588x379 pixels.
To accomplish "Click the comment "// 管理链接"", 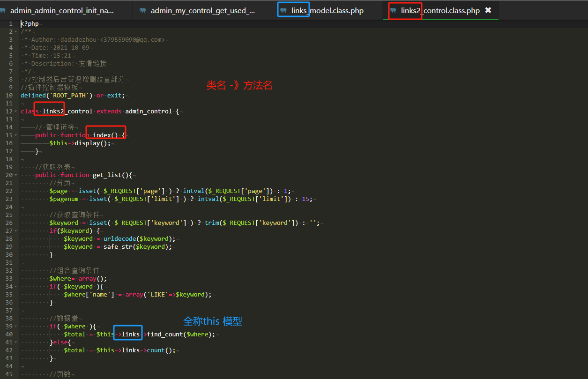I will pyautogui.click(x=55, y=127).
